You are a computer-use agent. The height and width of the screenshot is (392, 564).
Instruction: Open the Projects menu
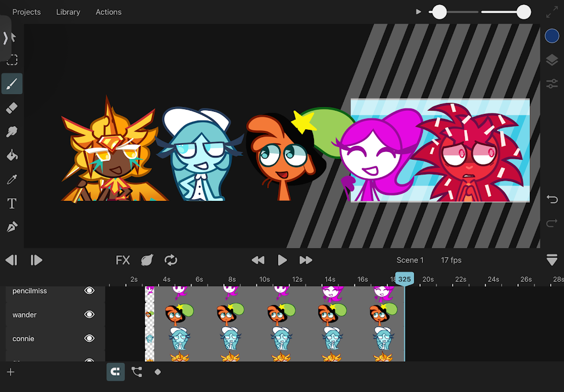point(26,12)
